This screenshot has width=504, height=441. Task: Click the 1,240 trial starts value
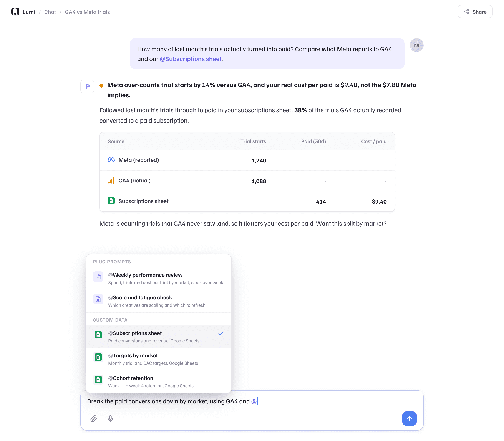click(259, 161)
